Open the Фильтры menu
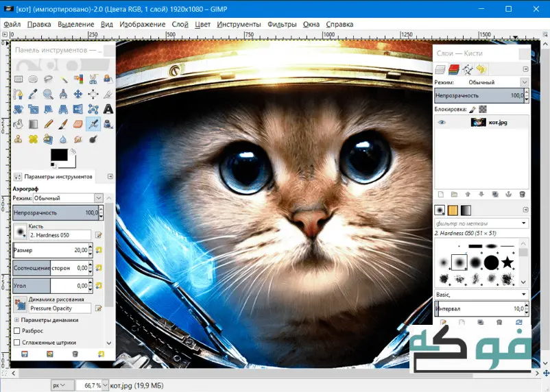Screen dimensions: 550x392 282,24
